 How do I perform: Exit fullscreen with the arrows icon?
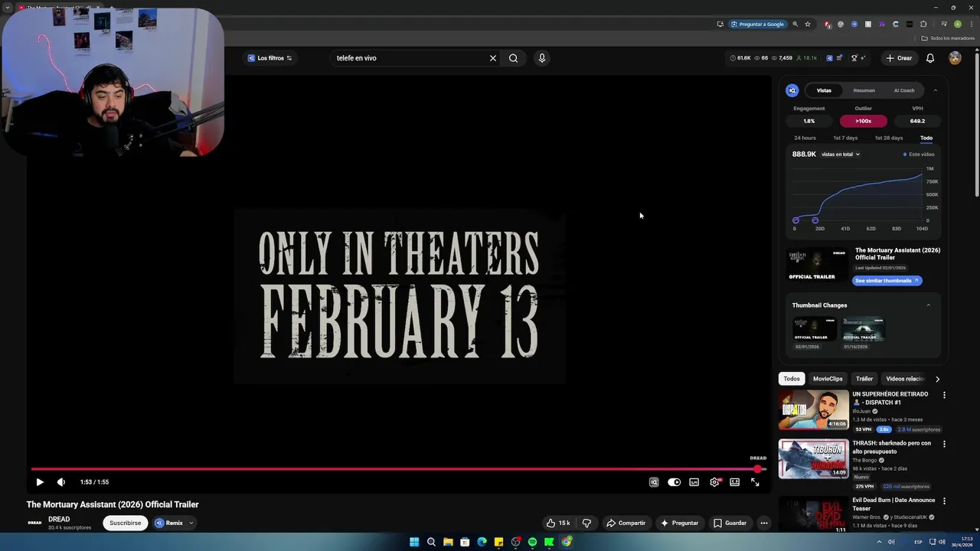click(755, 482)
